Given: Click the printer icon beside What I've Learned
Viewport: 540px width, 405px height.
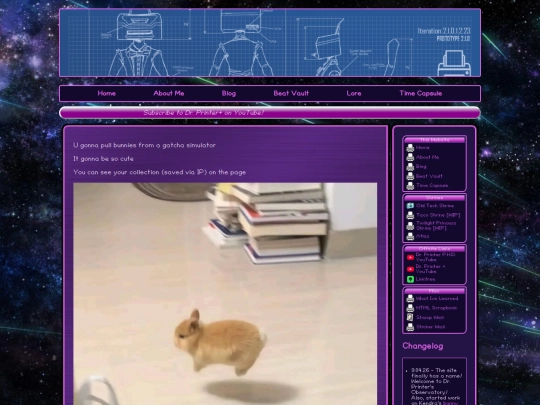Looking at the screenshot, I should [410, 299].
